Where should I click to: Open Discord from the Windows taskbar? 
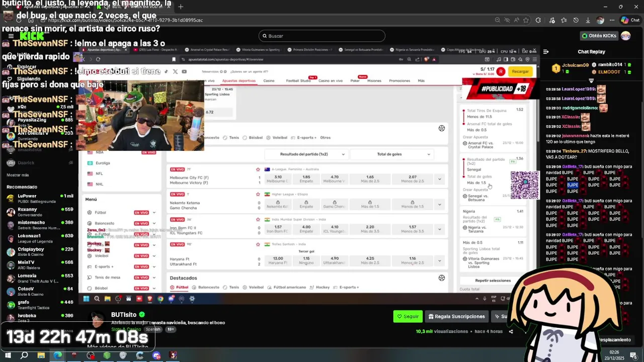156,355
